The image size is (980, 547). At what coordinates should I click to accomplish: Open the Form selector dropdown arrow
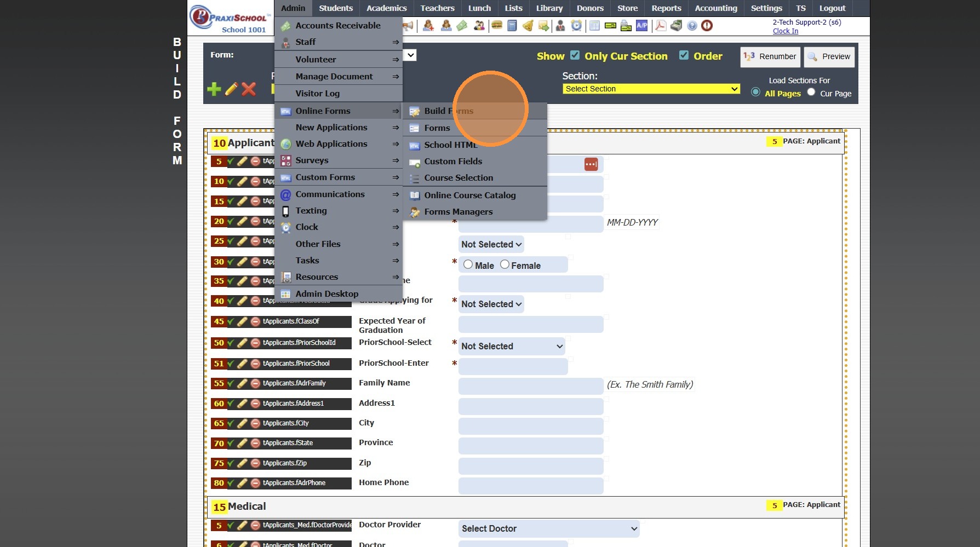tap(411, 55)
